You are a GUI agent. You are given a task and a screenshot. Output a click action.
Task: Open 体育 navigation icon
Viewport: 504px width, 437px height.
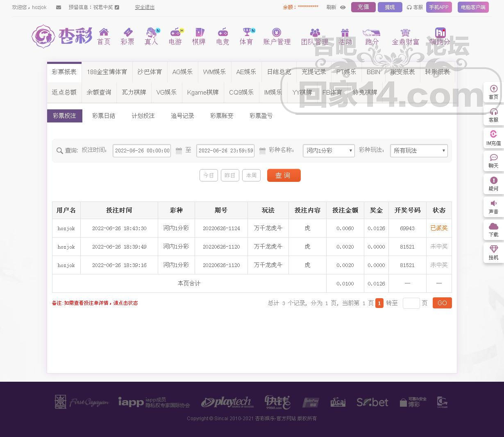247,36
